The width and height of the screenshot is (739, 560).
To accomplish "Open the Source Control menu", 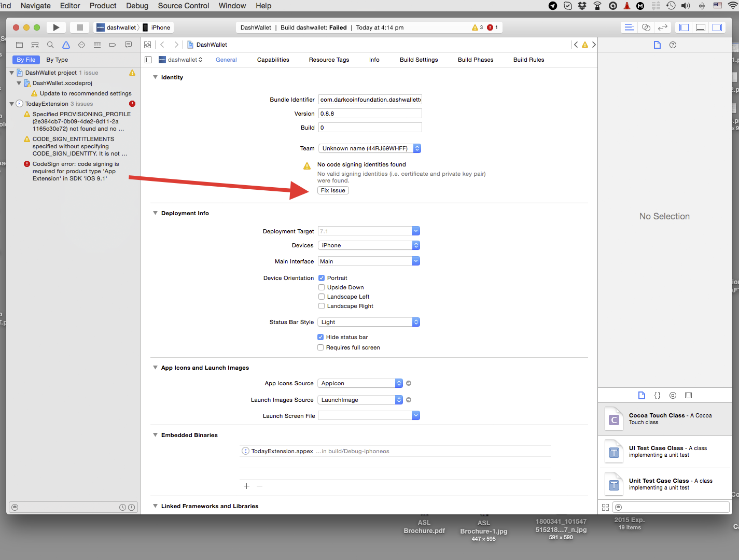I will (x=184, y=6).
